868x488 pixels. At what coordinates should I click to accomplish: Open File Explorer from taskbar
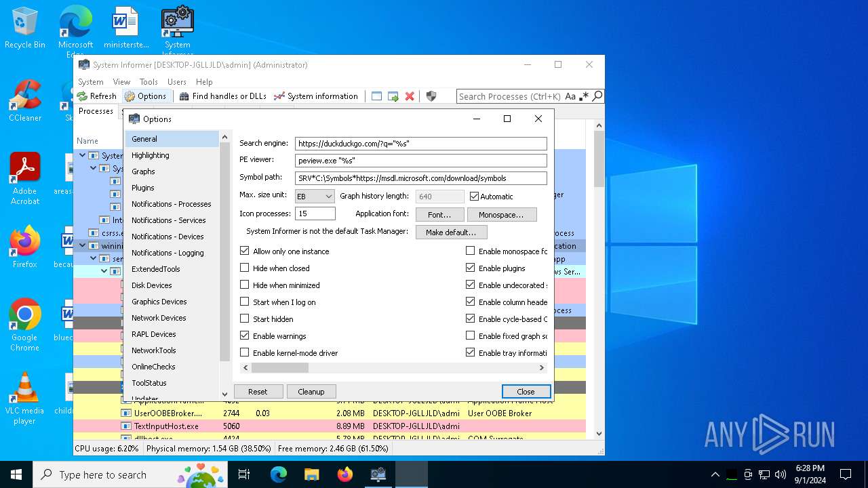click(311, 474)
